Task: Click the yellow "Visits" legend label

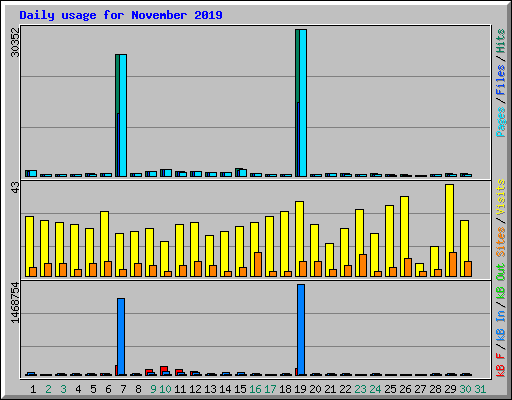Action: (501, 197)
